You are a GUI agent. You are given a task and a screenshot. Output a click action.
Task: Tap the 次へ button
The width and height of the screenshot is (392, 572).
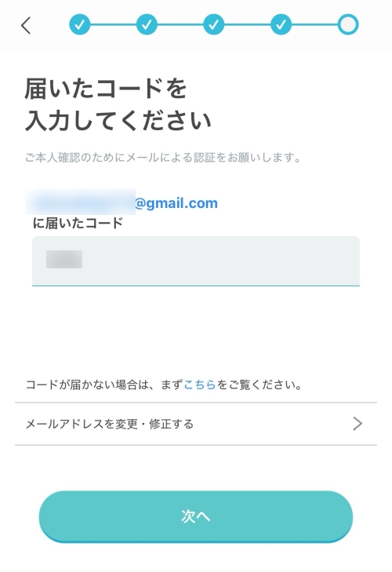(x=196, y=516)
